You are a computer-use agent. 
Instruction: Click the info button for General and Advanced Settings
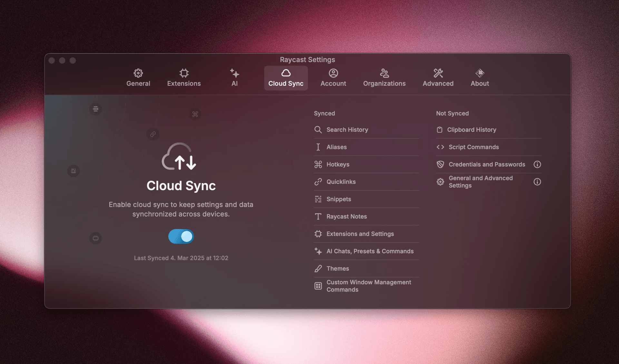click(537, 182)
